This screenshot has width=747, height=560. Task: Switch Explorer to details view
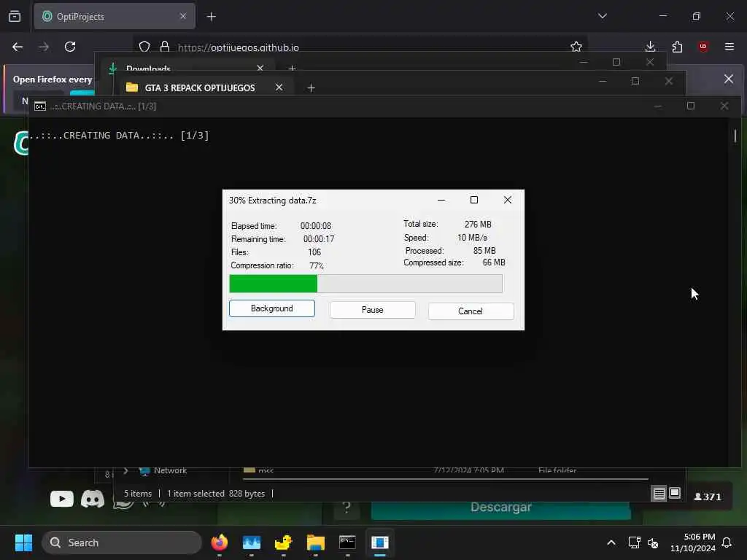pyautogui.click(x=659, y=494)
